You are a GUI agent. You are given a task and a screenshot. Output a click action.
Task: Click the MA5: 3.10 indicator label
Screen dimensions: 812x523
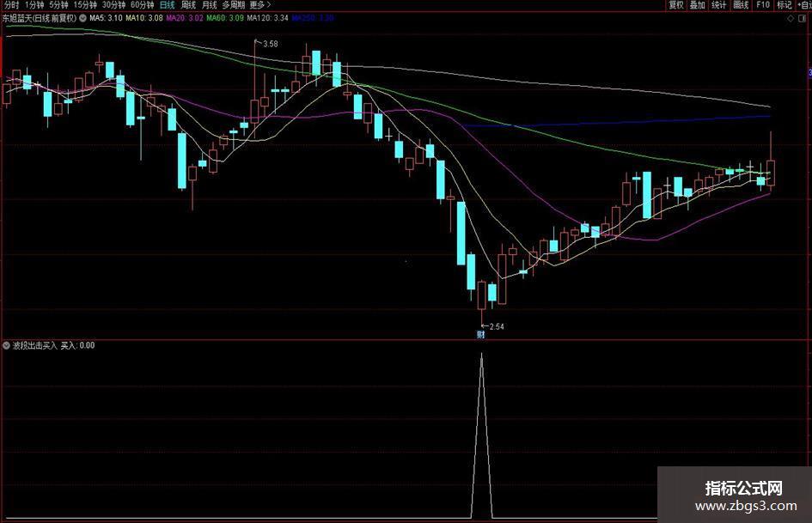pos(106,18)
